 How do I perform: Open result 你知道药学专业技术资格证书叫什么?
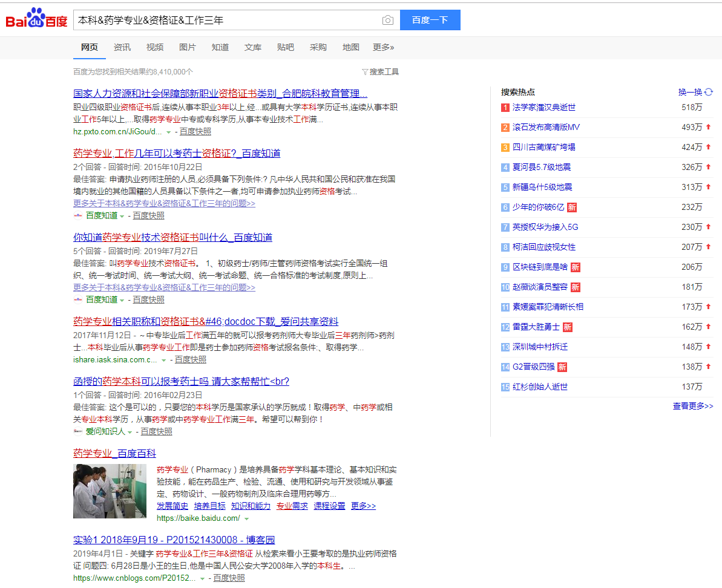click(x=172, y=237)
